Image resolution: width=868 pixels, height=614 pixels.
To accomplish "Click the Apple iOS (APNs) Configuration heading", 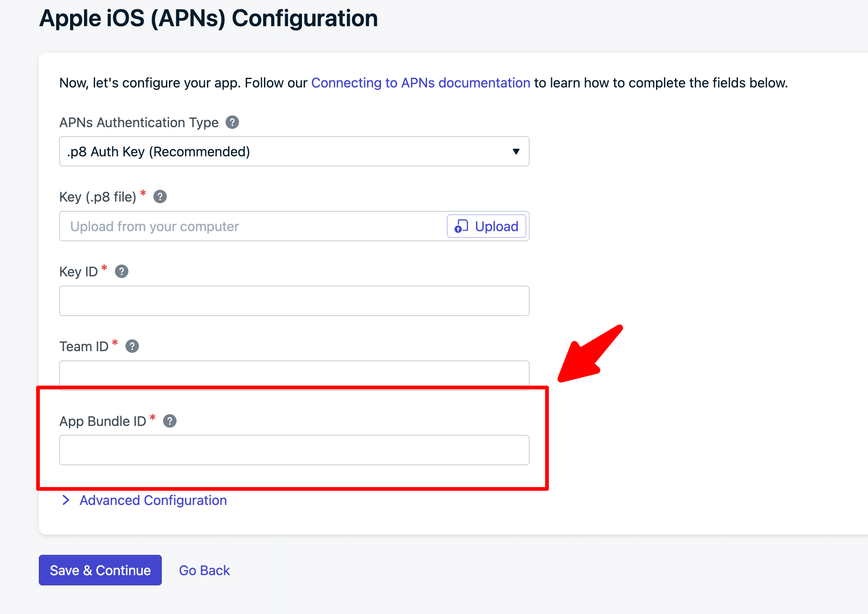I will (x=209, y=19).
